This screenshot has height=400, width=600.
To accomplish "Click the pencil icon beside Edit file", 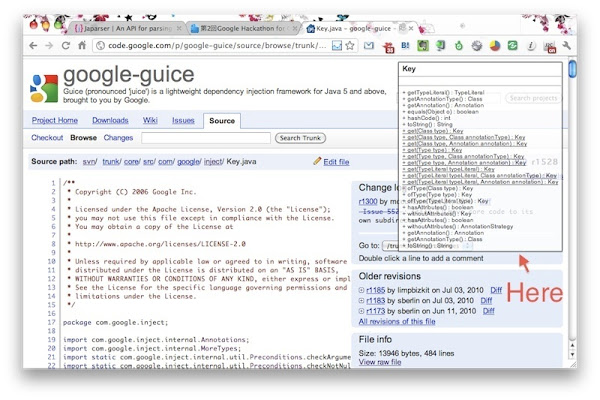I will point(317,161).
